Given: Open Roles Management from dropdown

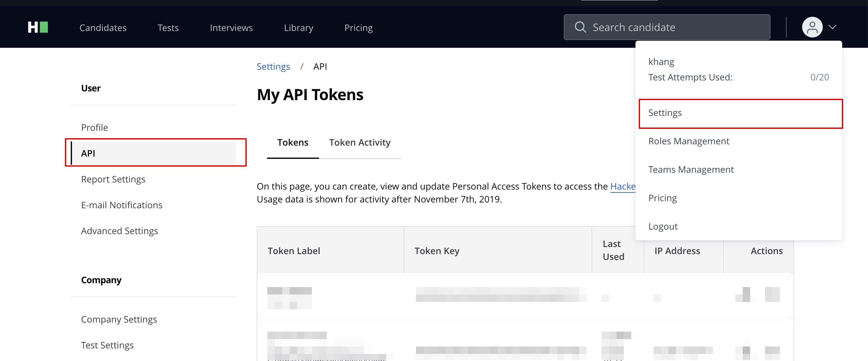Looking at the screenshot, I should click(x=688, y=141).
